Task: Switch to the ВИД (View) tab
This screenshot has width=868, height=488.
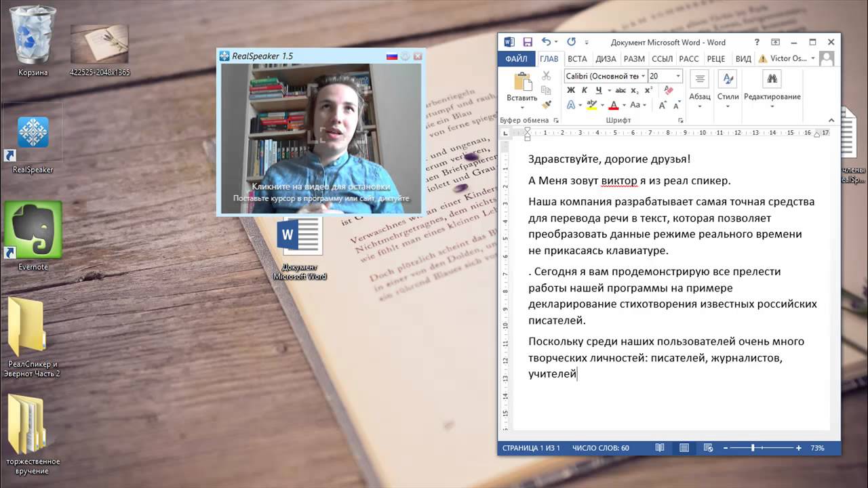Action: 743,59
